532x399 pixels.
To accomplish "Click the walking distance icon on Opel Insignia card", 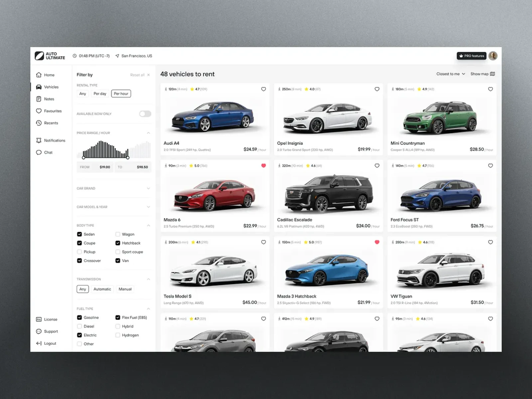I will coord(279,89).
